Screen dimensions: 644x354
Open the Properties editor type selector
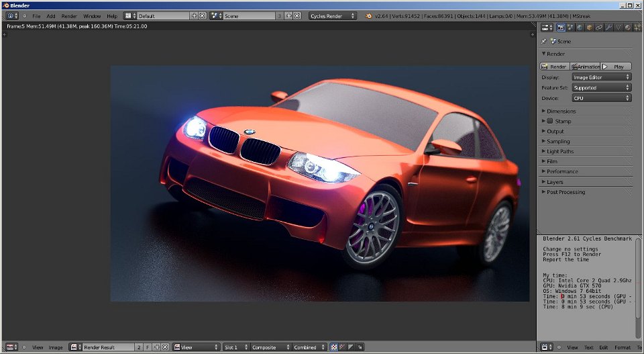coord(547,28)
